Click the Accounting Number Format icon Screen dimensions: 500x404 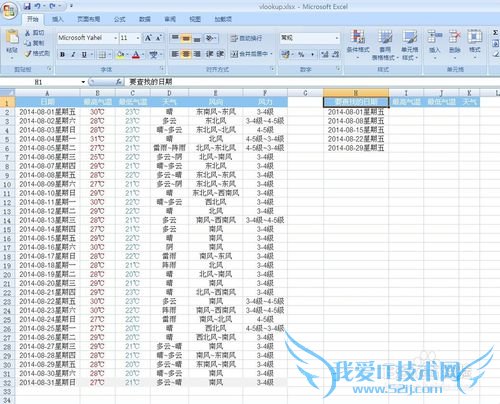point(285,54)
